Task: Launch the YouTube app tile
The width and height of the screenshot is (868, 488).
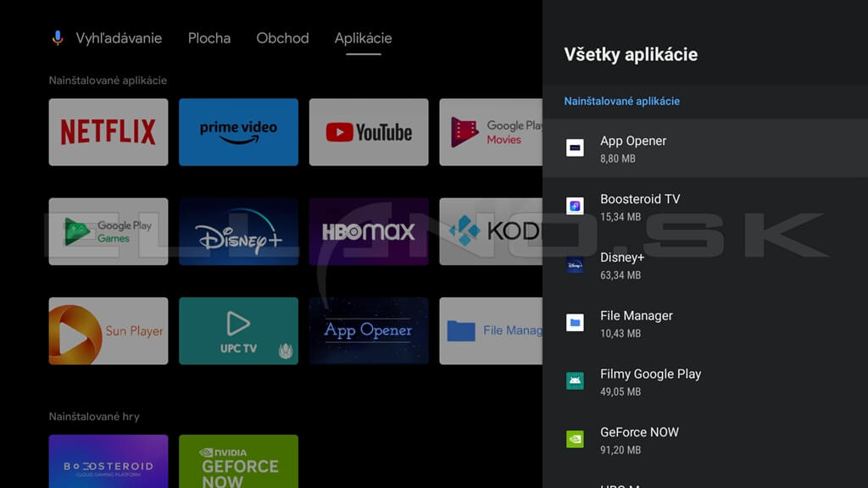Action: (x=369, y=132)
